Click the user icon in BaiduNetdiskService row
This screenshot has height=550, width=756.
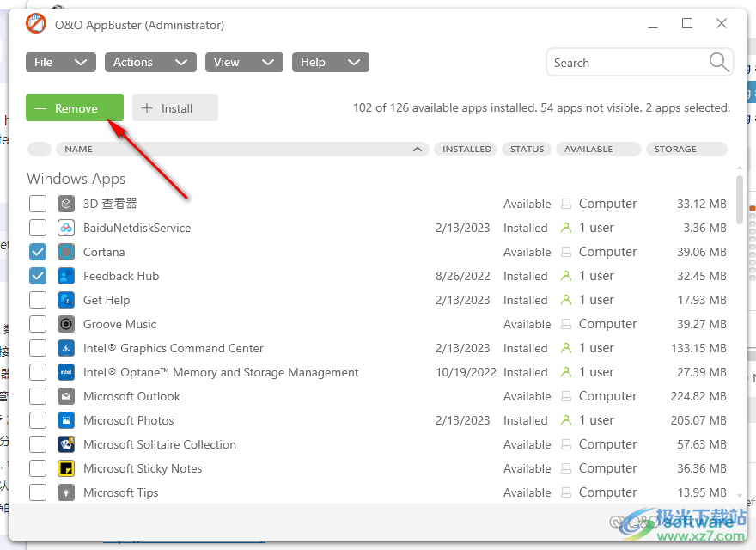566,228
